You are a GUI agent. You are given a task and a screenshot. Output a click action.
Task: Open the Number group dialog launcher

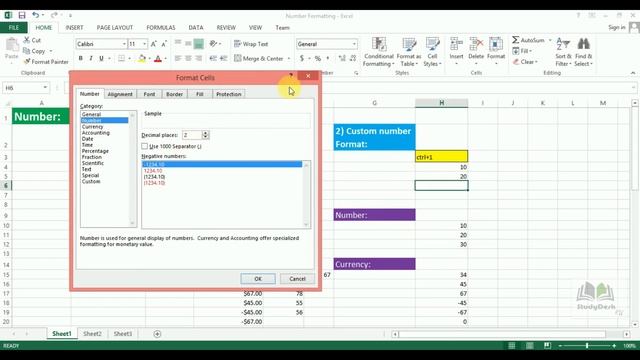tap(356, 73)
